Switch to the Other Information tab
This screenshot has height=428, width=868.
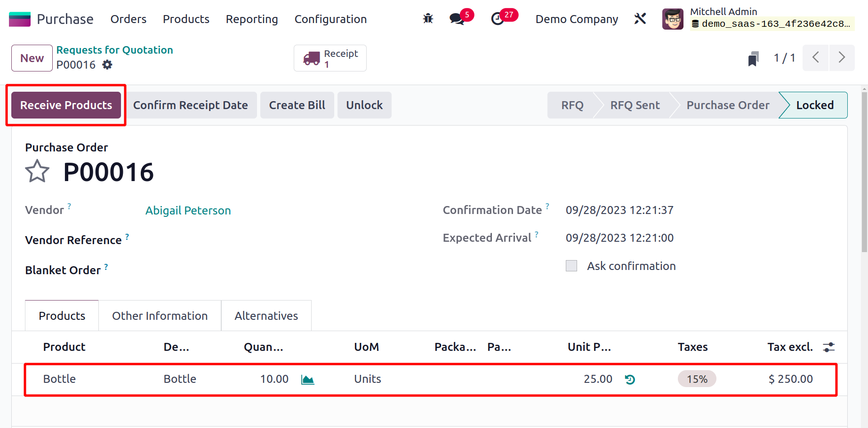(160, 316)
